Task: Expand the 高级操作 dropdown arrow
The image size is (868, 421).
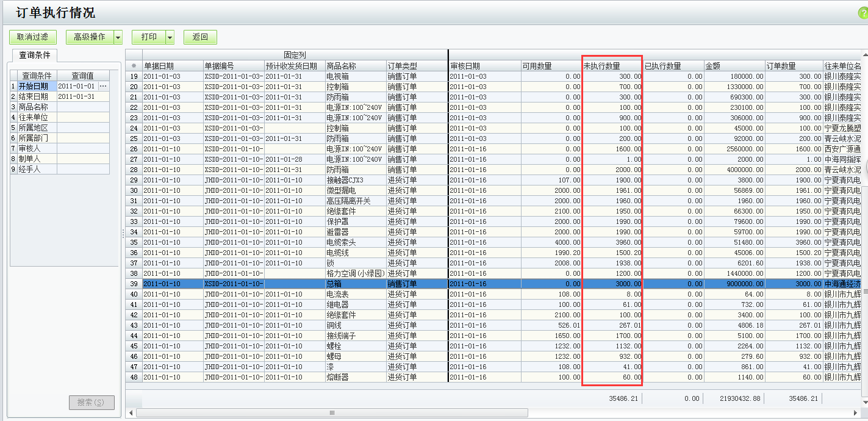Action: pyautogui.click(x=118, y=37)
